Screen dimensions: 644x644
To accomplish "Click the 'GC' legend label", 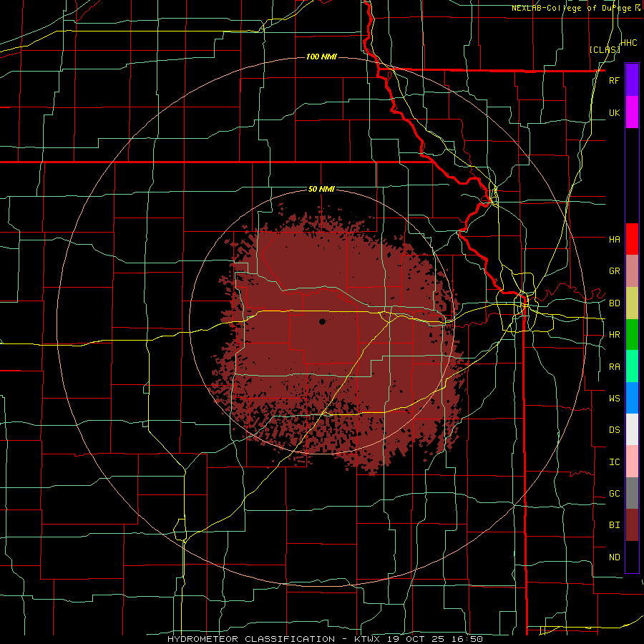I will [614, 494].
